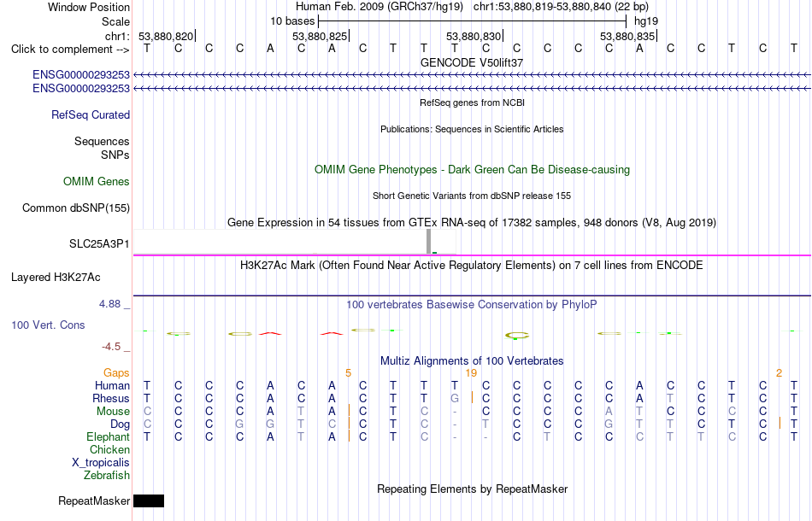Click the Layered H3K27Ac track label
This screenshot has width=812, height=521.
[x=56, y=278]
